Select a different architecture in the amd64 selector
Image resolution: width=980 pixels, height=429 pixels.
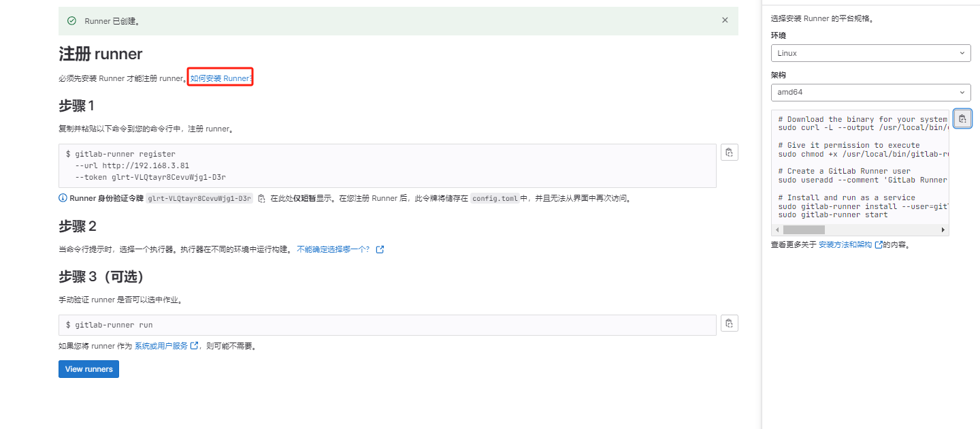click(870, 92)
